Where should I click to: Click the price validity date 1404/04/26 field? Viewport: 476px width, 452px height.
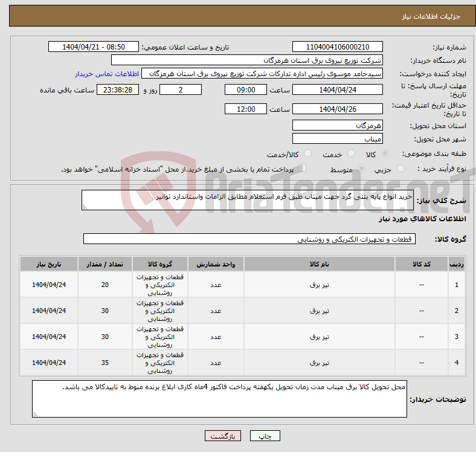point(337,109)
